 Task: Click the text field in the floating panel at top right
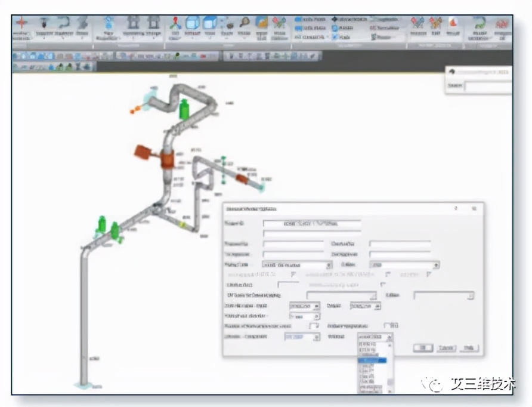pyautogui.click(x=488, y=85)
